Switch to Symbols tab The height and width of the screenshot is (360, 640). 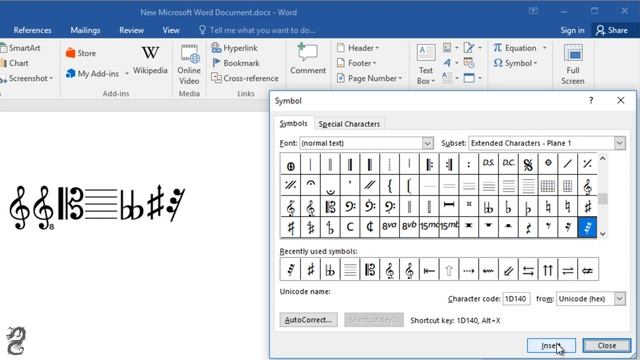pyautogui.click(x=293, y=123)
